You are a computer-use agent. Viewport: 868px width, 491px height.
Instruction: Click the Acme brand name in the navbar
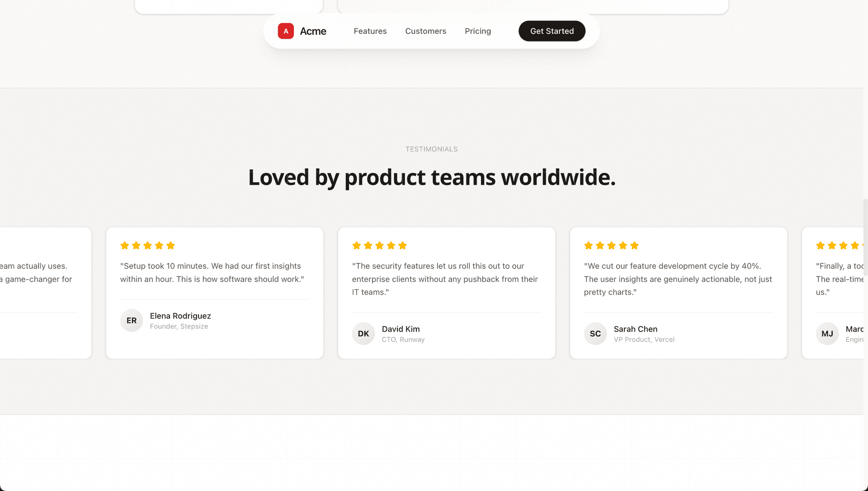[313, 31]
